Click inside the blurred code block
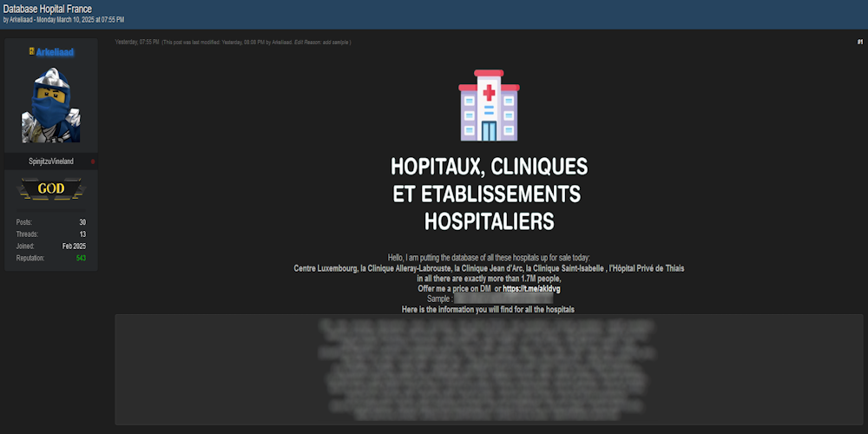The image size is (868, 434). coord(489,368)
